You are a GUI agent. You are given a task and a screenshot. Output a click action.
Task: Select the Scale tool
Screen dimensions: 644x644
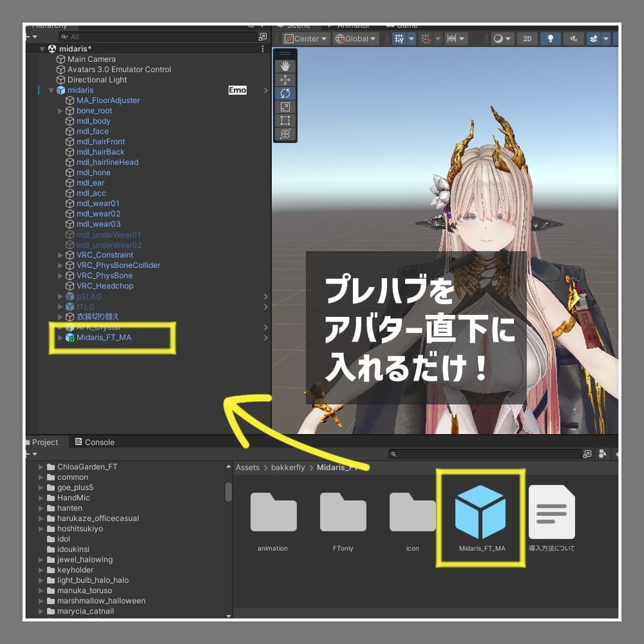point(285,107)
